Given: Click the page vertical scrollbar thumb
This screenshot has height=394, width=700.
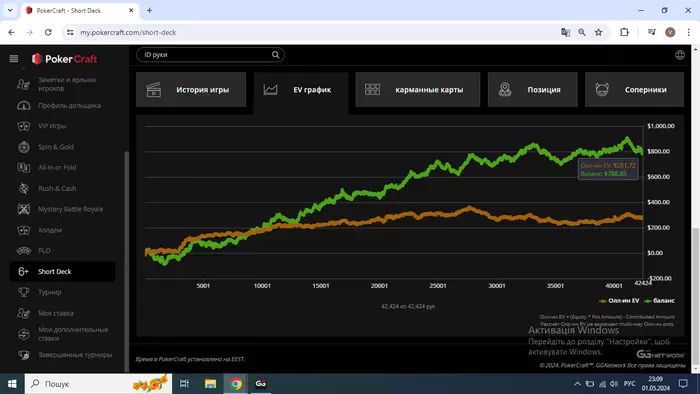Looking at the screenshot, I should (696, 297).
